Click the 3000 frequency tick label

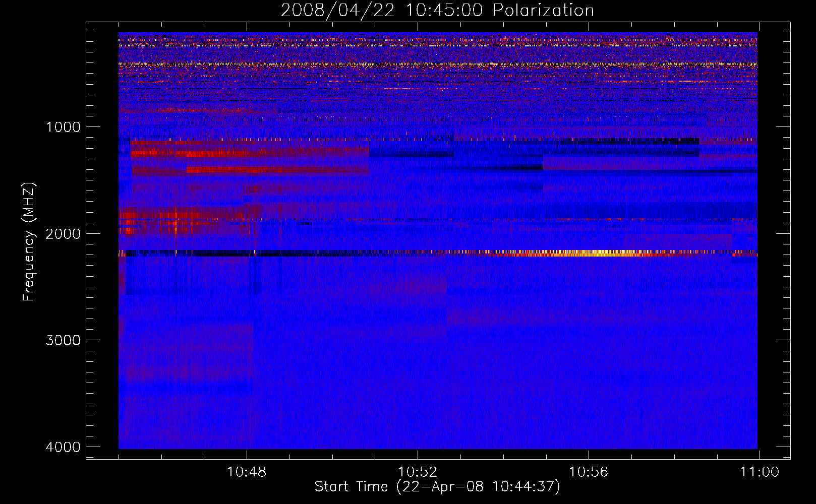click(x=63, y=340)
